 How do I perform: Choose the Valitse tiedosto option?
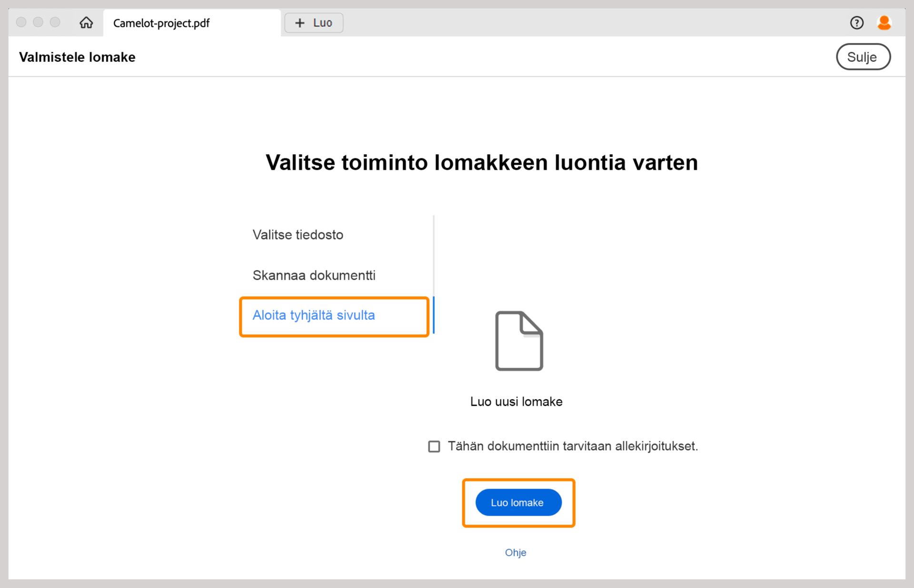tap(298, 234)
